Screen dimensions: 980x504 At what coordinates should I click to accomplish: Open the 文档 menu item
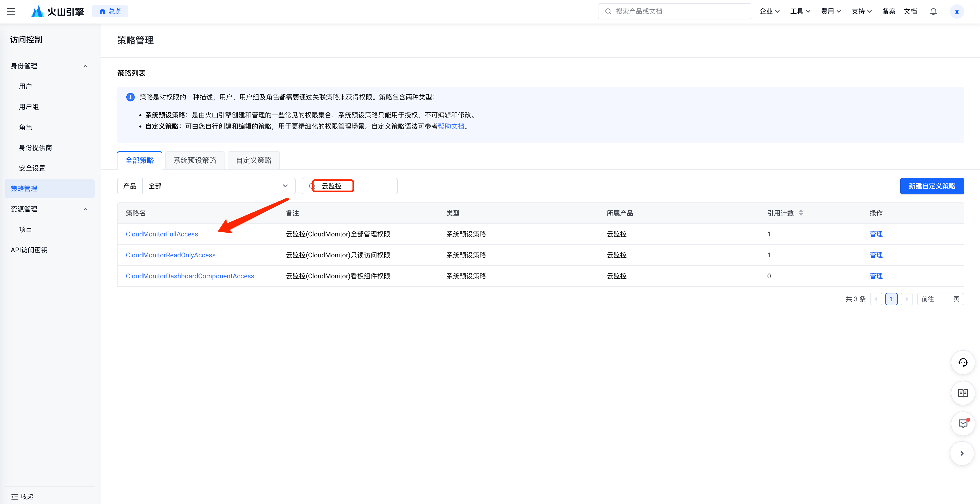tap(910, 12)
